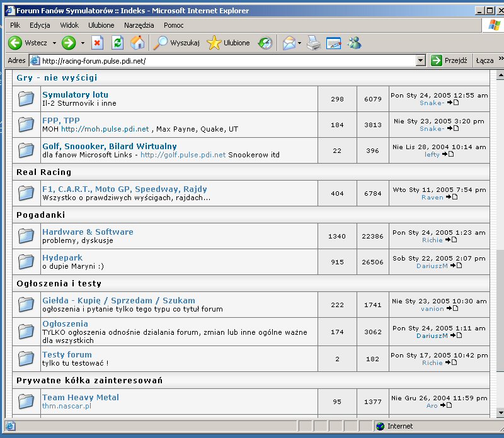Click the Real Racing category header
This screenshot has width=504, height=438.
tap(43, 172)
